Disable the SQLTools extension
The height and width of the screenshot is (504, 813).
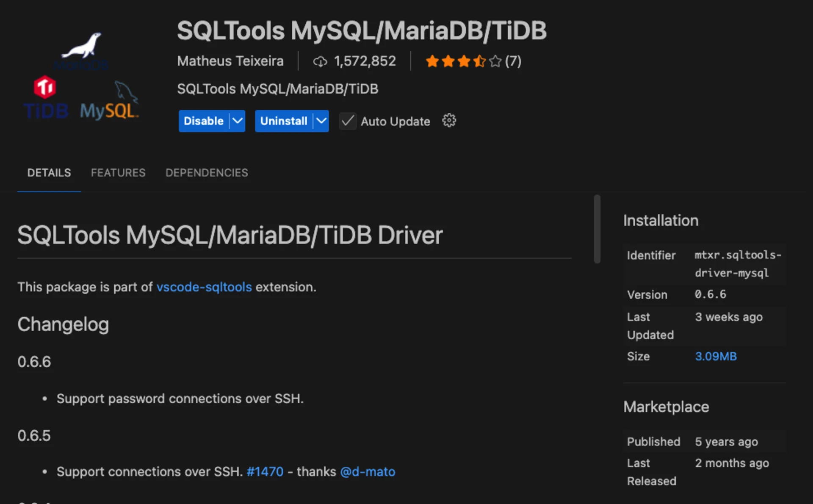(x=204, y=121)
